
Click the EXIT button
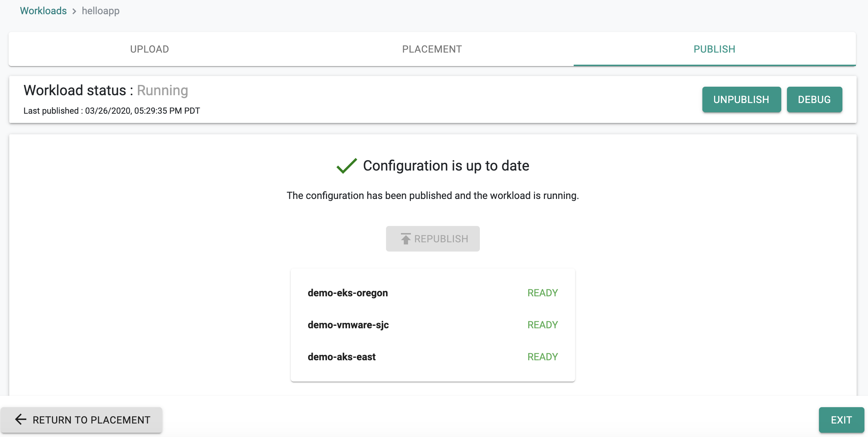point(841,420)
